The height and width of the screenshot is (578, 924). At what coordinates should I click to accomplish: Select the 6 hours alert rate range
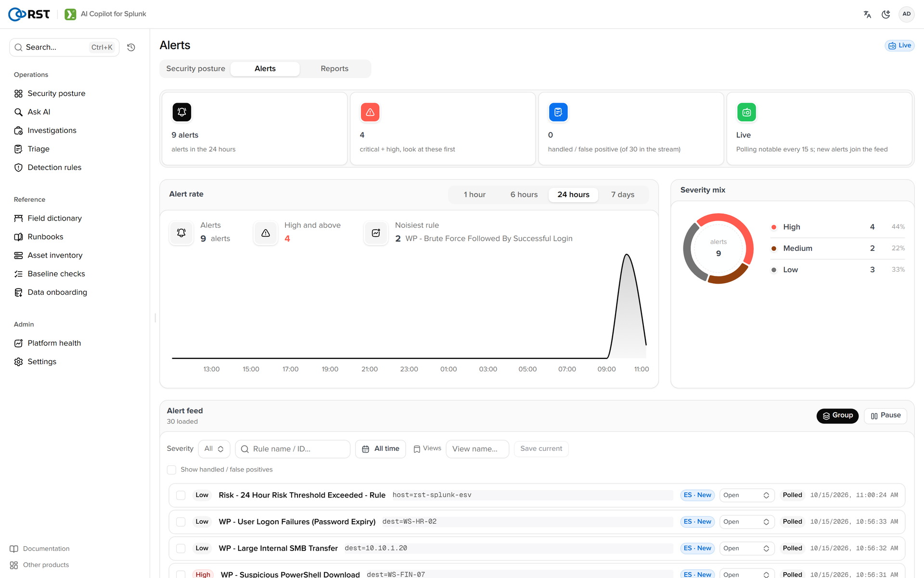pos(524,195)
